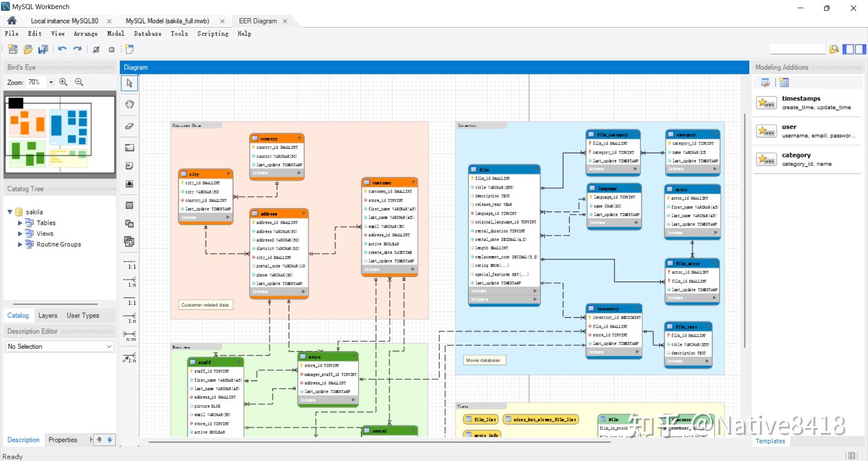Click the zoom in magnifier button
The image size is (868, 461).
click(63, 82)
